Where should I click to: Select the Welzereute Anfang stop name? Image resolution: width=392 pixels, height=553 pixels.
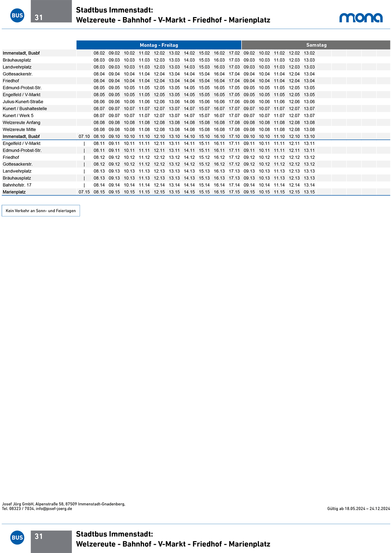tap(21, 123)
